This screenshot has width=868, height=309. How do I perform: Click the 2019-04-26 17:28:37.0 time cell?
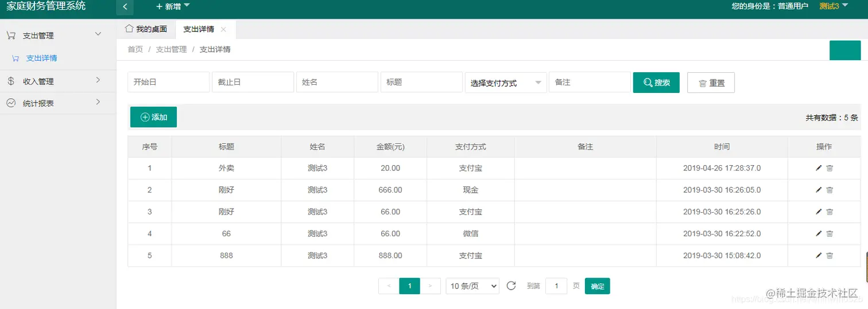coord(722,168)
